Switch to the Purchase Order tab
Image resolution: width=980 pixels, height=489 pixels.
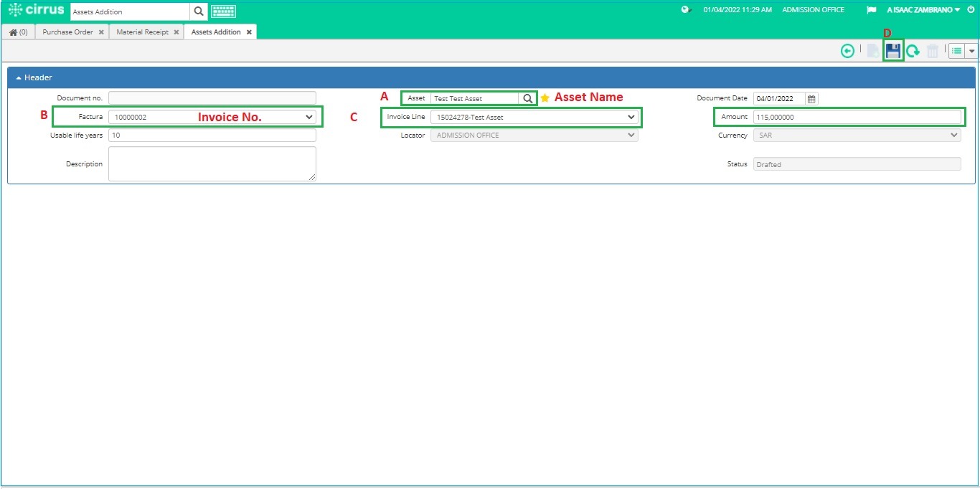tap(67, 32)
